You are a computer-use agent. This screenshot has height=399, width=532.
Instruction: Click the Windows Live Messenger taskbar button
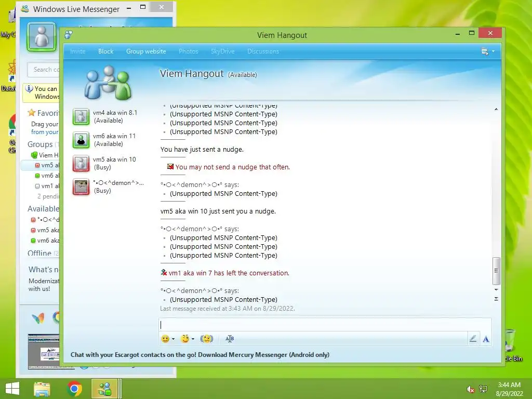click(x=105, y=389)
